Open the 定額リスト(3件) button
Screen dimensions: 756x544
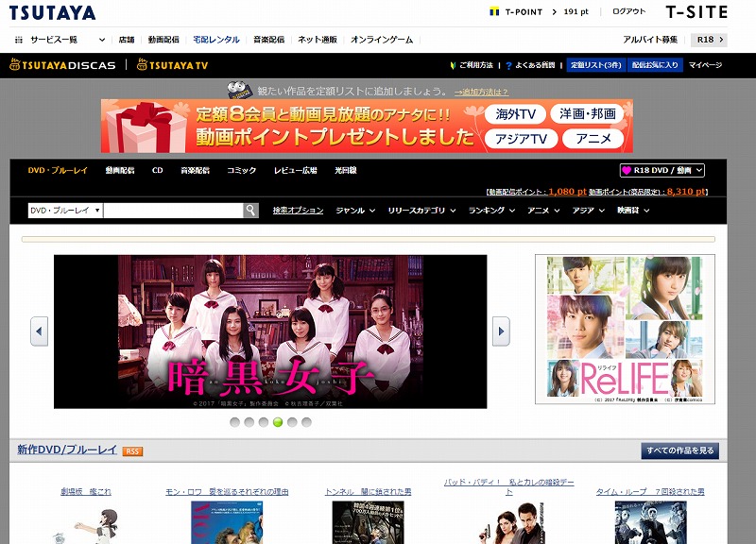click(595, 65)
